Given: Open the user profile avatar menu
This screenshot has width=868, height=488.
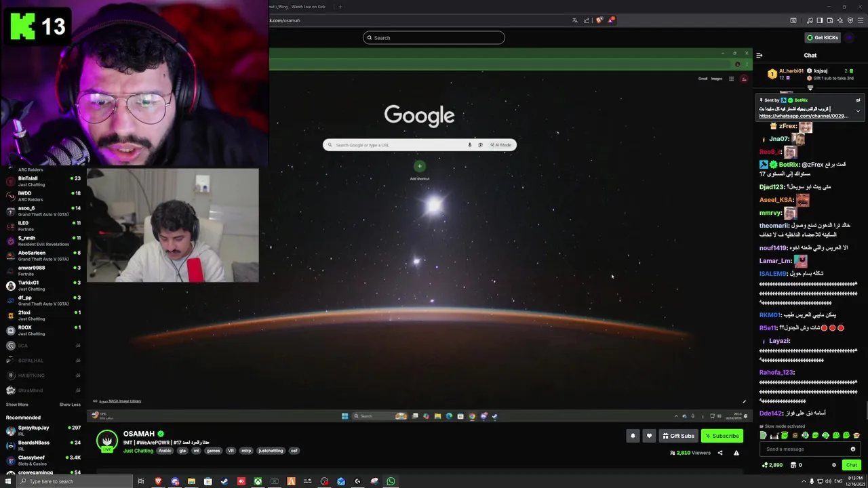Looking at the screenshot, I should [x=850, y=38].
